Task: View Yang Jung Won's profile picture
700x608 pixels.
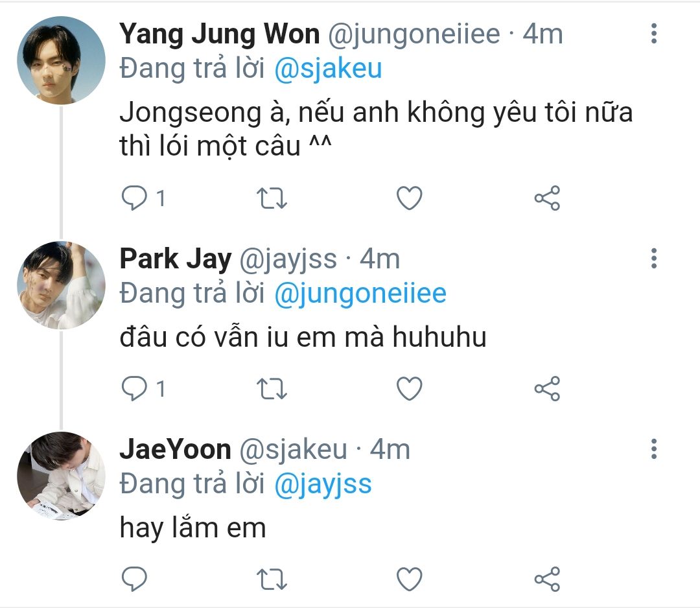Action: coord(61,60)
